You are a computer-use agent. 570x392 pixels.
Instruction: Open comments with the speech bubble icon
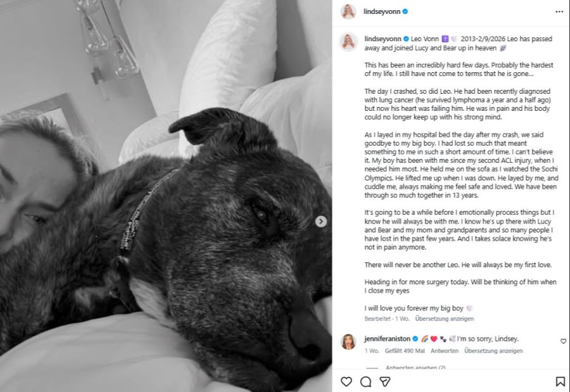(365, 381)
